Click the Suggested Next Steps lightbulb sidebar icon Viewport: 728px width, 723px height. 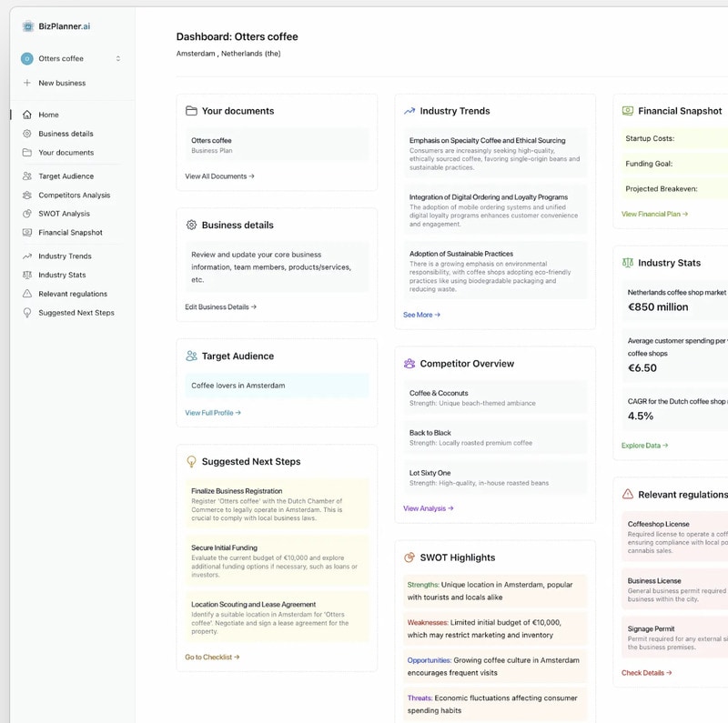tap(27, 313)
